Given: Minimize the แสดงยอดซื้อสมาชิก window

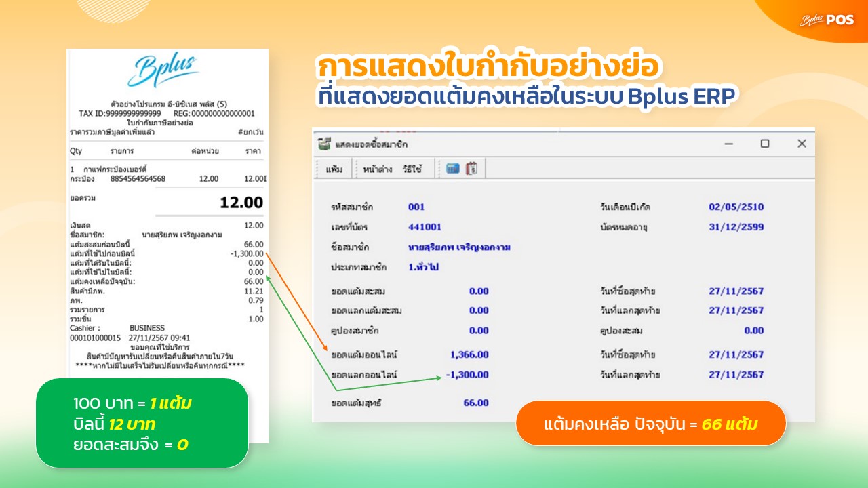Looking at the screenshot, I should (729, 144).
